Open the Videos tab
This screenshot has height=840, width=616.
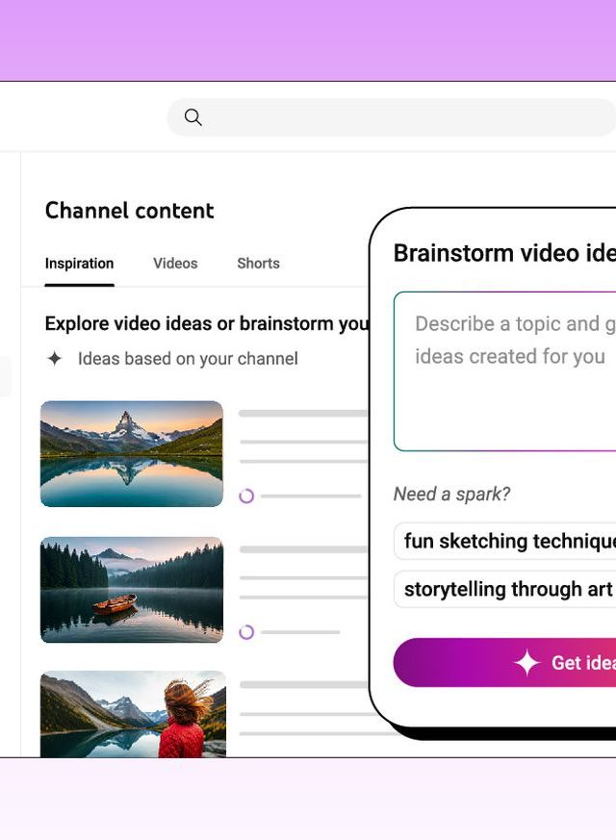tap(175, 264)
